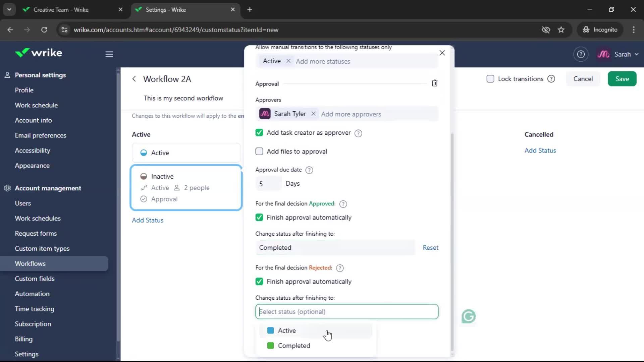644x362 pixels.
Task: Toggle Finish approval automatically under Approved
Action: [259, 217]
